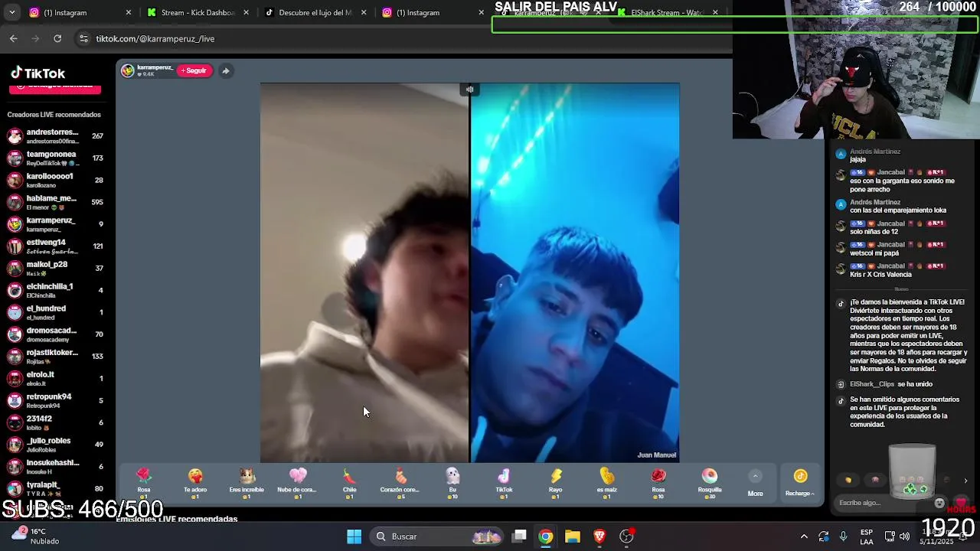The width and height of the screenshot is (980, 551).
Task: Open dromosacad recommended live
Action: [x=55, y=334]
